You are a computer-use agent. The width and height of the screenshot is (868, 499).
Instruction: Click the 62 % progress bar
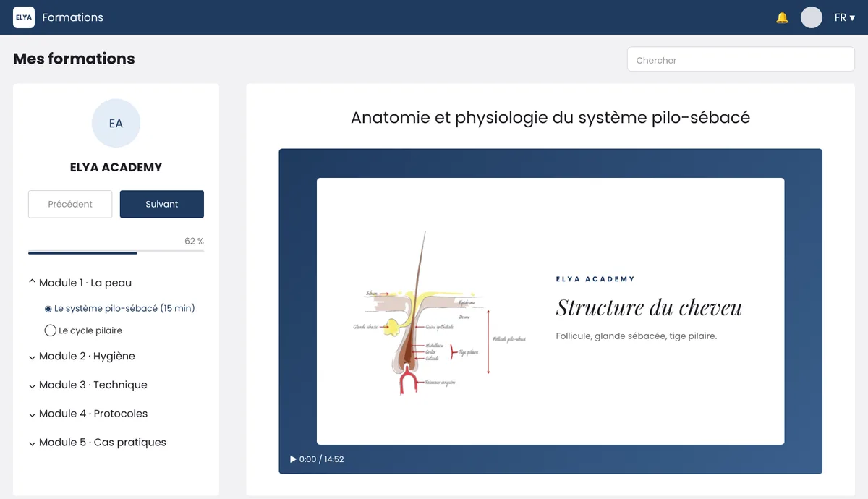pyautogui.click(x=116, y=252)
